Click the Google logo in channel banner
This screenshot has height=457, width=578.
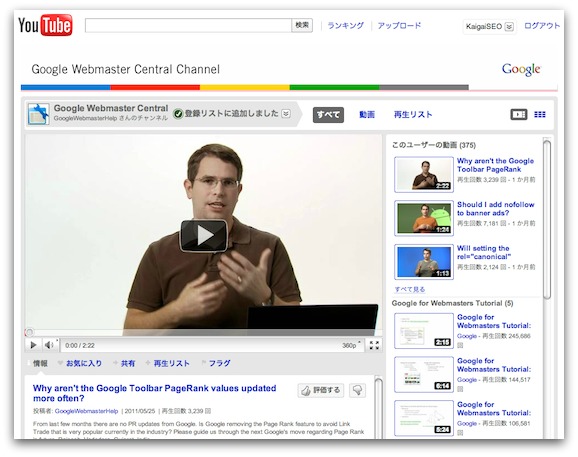(521, 69)
